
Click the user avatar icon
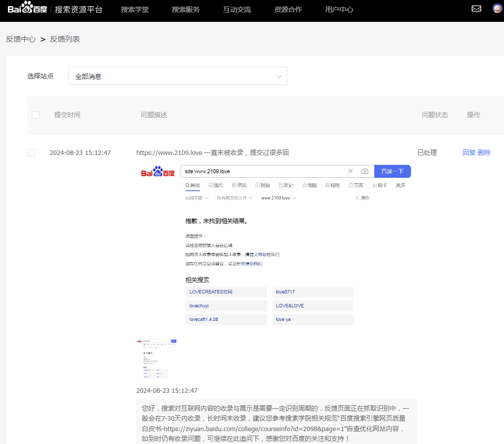497,8
